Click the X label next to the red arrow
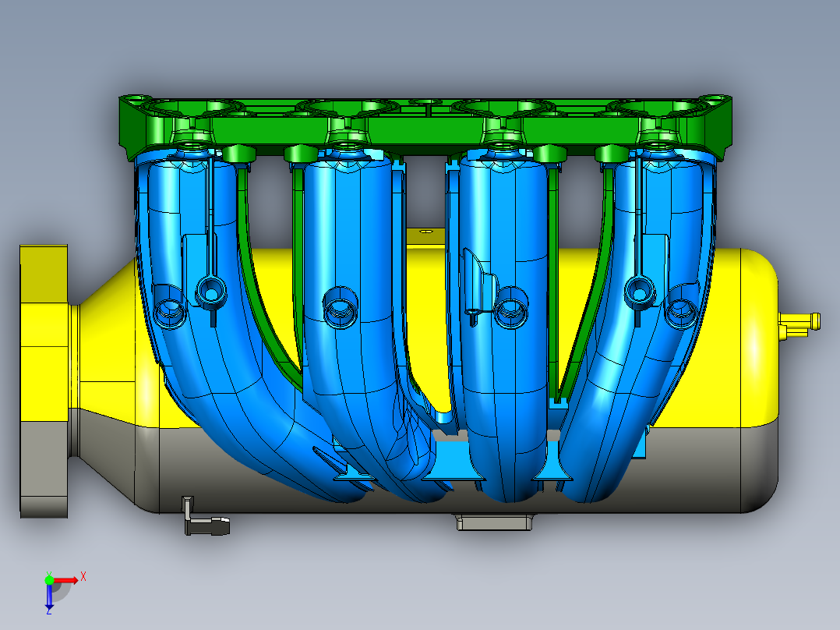Image resolution: width=840 pixels, height=630 pixels. point(83,576)
